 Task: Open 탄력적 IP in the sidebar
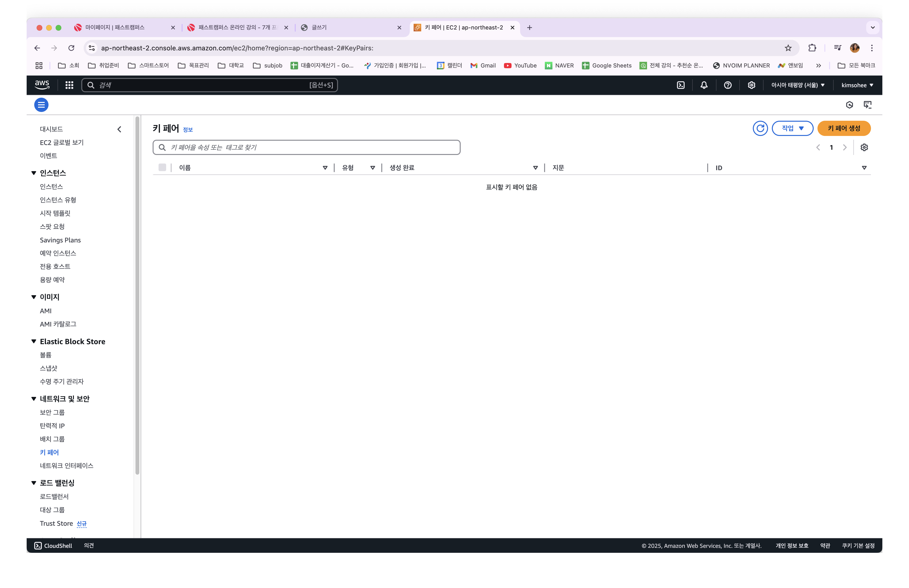52,426
